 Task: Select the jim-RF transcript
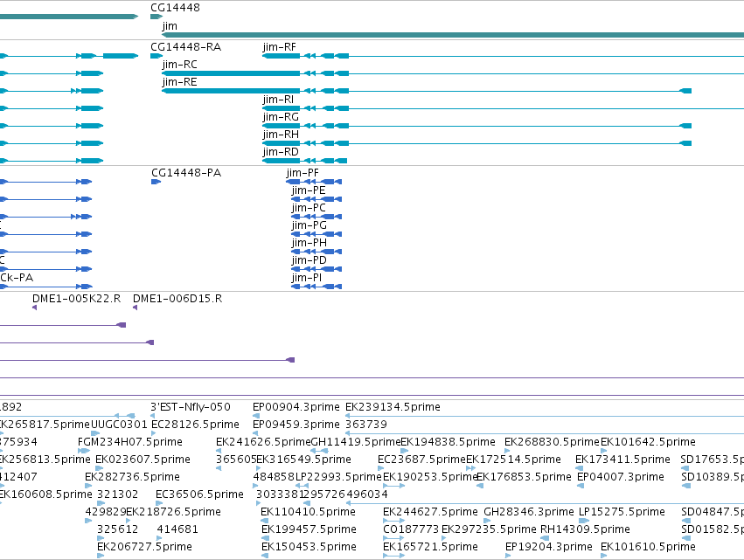(503, 56)
